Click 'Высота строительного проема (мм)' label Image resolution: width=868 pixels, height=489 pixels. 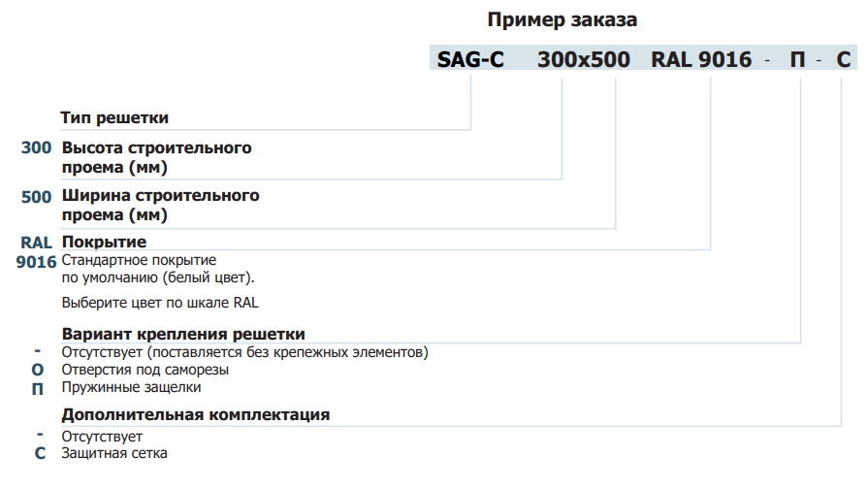[x=157, y=157]
